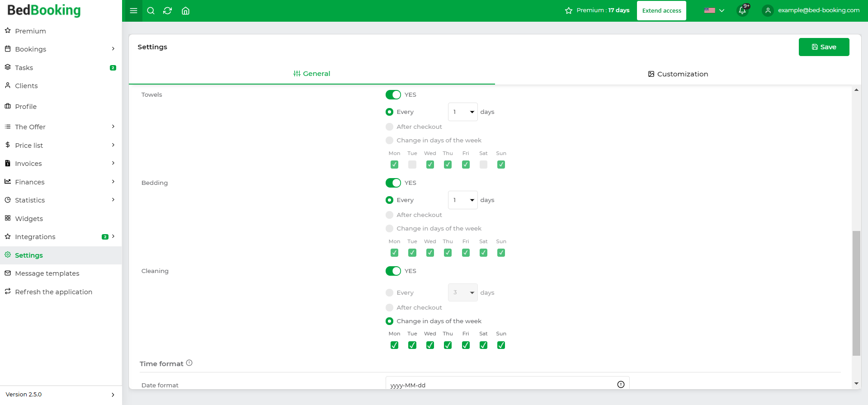The image size is (868, 405).
Task: Expand the Version 2.5.0 chevron
Action: point(113,395)
